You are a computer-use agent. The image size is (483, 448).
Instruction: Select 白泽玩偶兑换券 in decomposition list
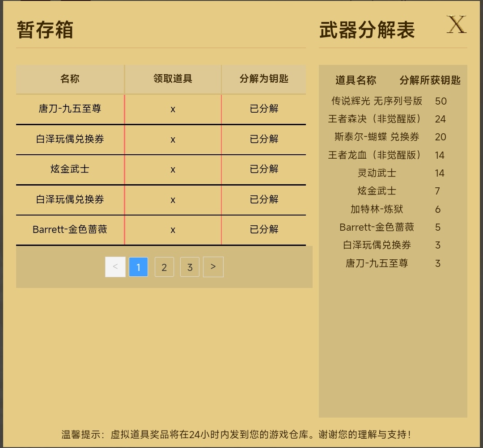point(377,245)
